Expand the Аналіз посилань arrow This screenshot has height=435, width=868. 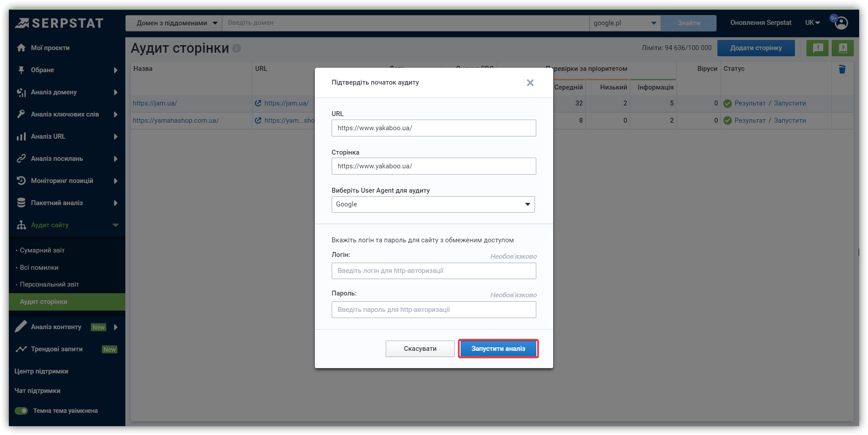click(x=116, y=159)
